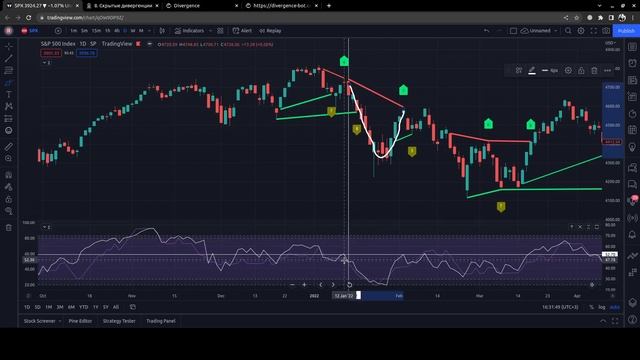640x360 pixels.
Task: Toggle percent scale on the price axis
Action: pyautogui.click(x=591, y=307)
